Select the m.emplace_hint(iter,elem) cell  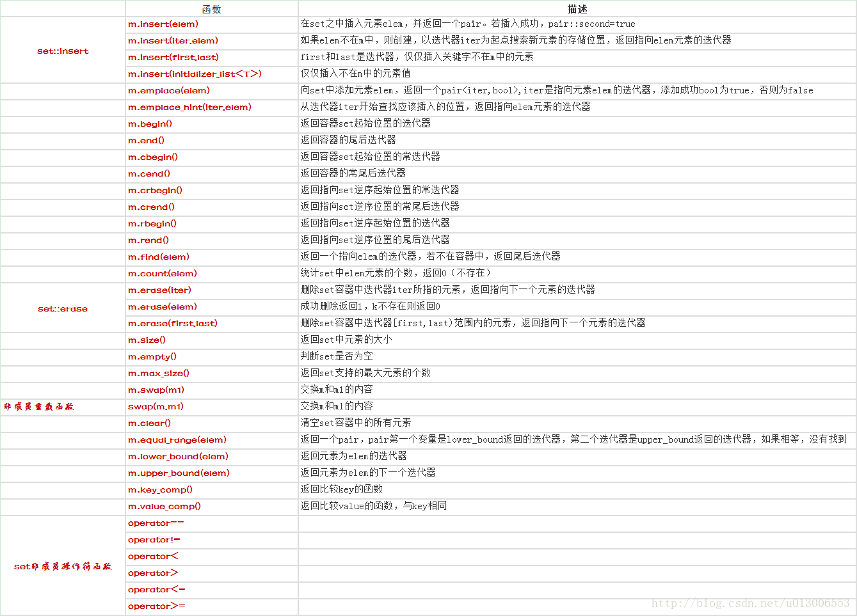pyautogui.click(x=212, y=107)
